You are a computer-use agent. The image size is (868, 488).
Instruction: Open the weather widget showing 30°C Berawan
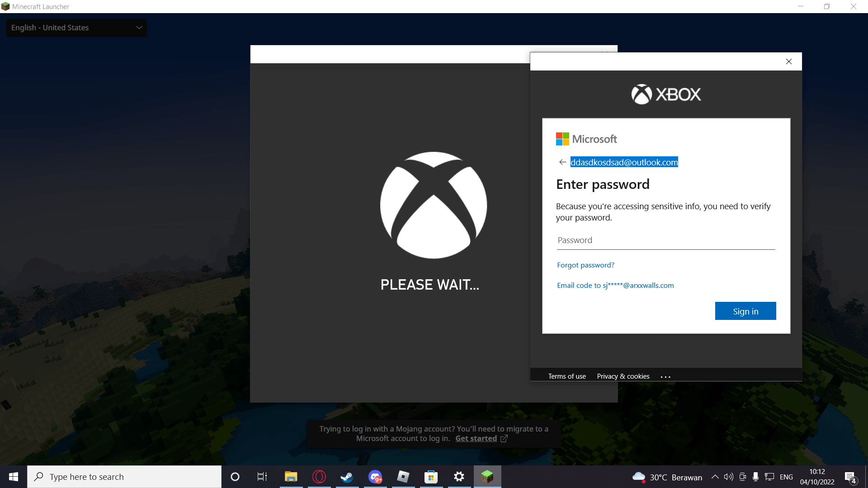pyautogui.click(x=667, y=477)
